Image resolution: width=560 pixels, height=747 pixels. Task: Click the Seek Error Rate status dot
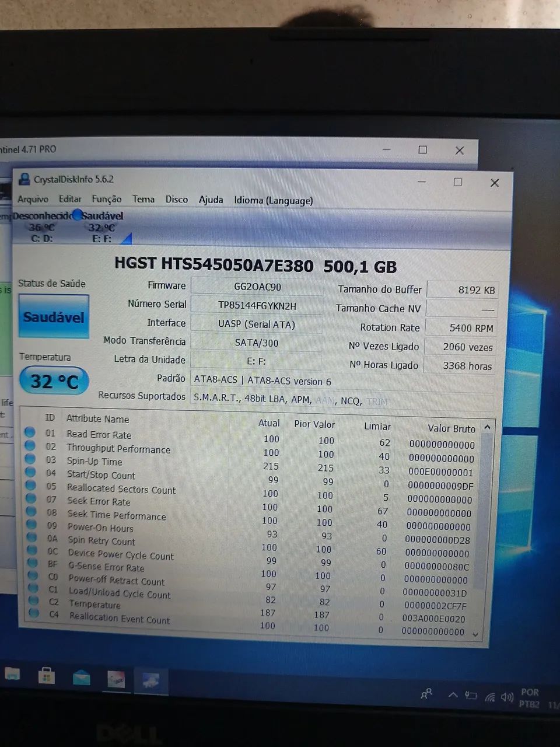(x=32, y=498)
